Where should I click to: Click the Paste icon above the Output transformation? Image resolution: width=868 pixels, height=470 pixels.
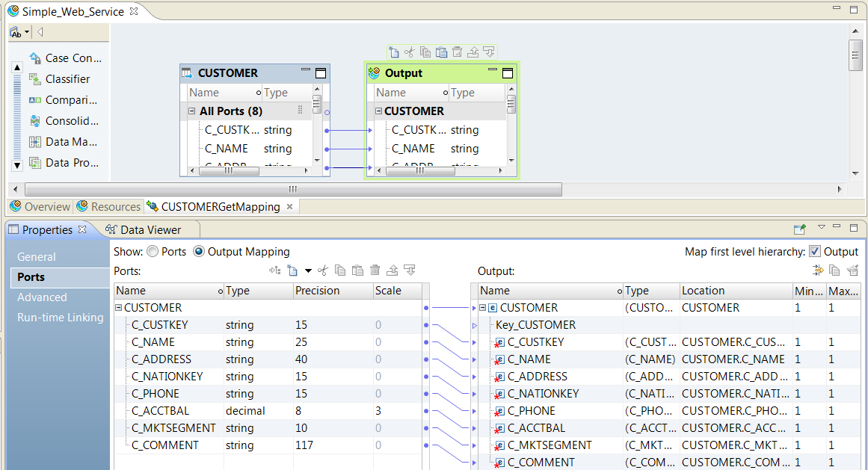tap(441, 52)
